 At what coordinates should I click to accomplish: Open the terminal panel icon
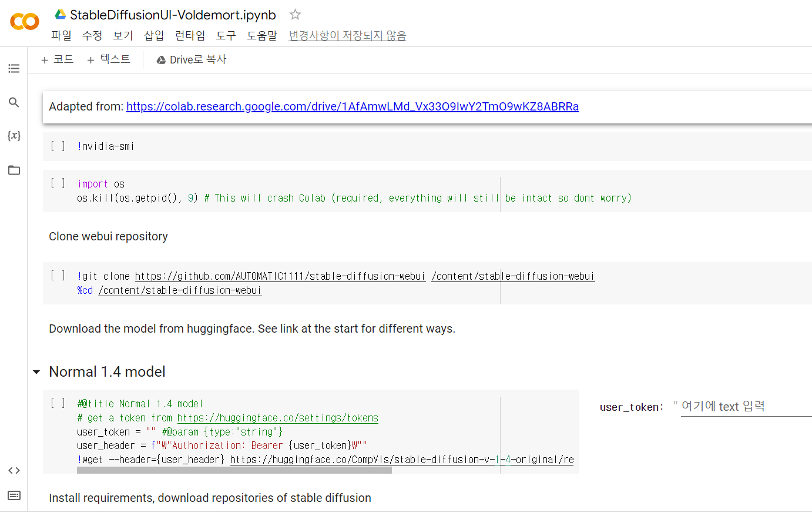pos(14,495)
